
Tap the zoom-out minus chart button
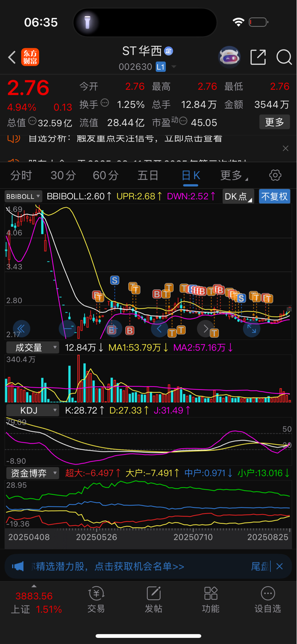click(x=67, y=329)
